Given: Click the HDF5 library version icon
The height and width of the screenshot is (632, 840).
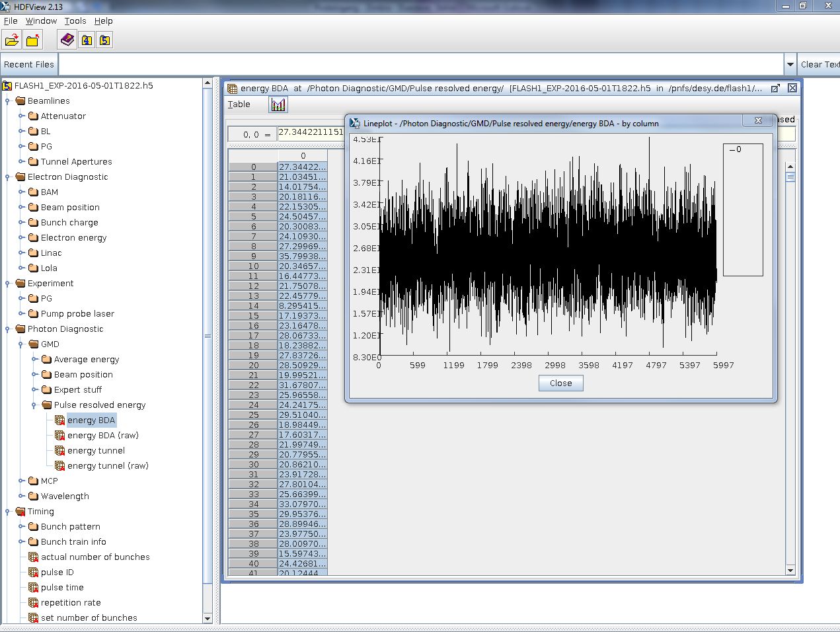Looking at the screenshot, I should (x=104, y=40).
